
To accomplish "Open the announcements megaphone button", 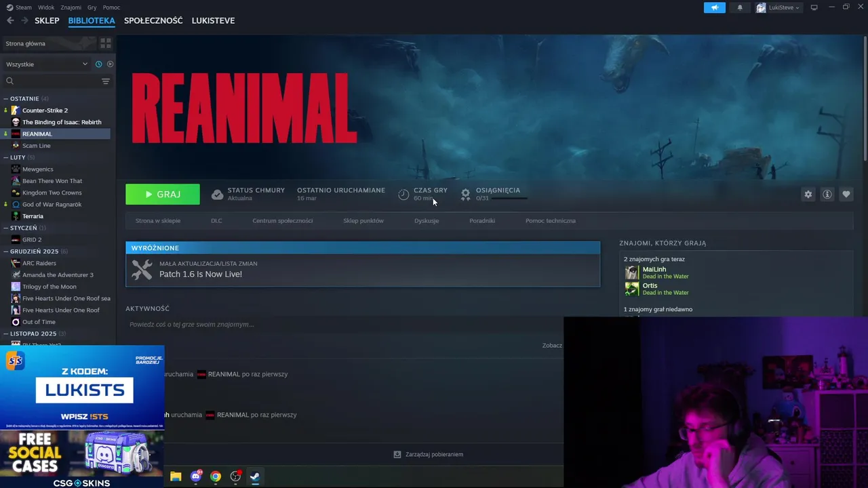I will click(714, 7).
